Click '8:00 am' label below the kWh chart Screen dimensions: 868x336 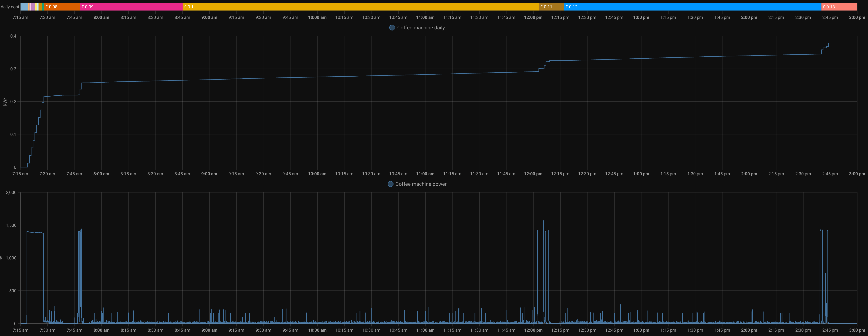coord(101,174)
